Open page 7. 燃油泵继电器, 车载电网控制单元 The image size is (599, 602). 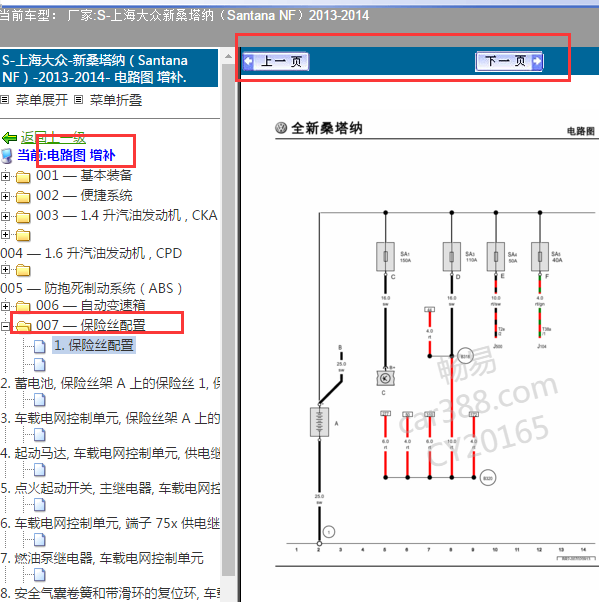[102, 558]
